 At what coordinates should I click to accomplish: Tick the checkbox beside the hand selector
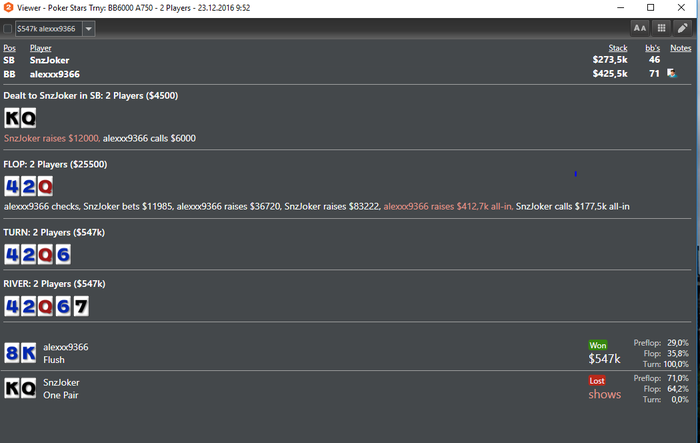pyautogui.click(x=7, y=29)
